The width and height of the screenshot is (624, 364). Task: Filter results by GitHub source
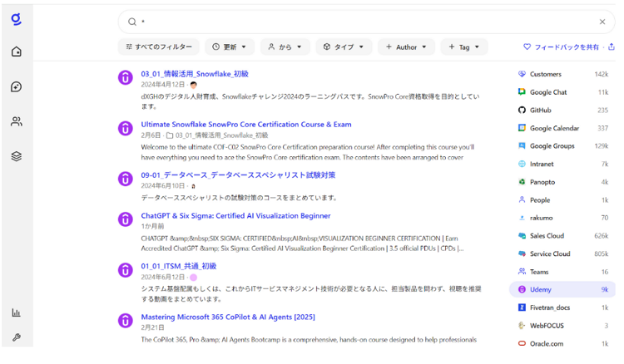click(x=541, y=110)
